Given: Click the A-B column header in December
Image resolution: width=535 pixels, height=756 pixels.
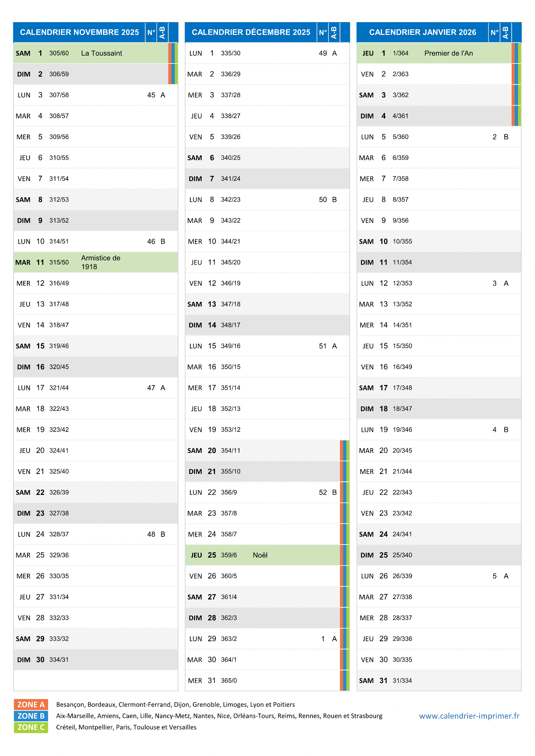Looking at the screenshot, I should click(334, 32).
